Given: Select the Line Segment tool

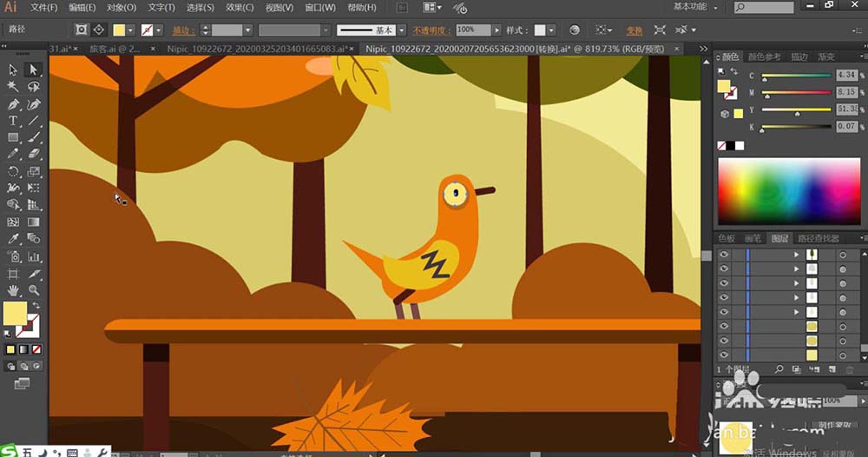Looking at the screenshot, I should (x=33, y=121).
